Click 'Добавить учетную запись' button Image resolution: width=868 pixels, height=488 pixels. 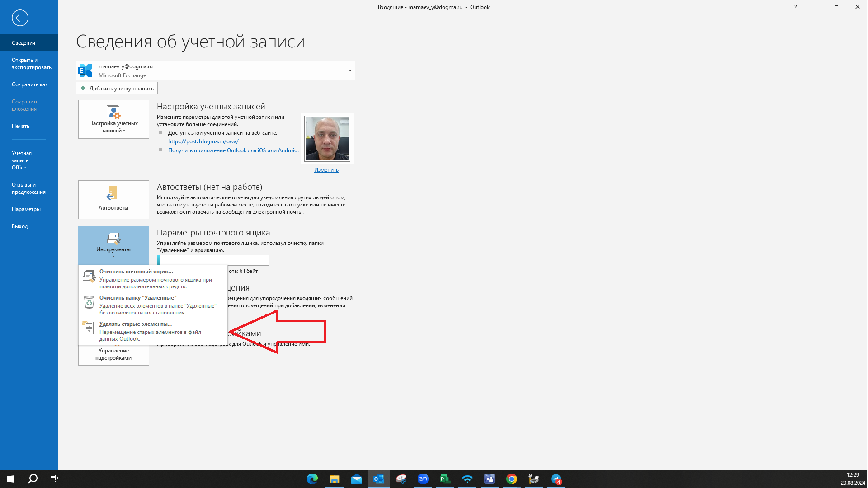pyautogui.click(x=117, y=88)
